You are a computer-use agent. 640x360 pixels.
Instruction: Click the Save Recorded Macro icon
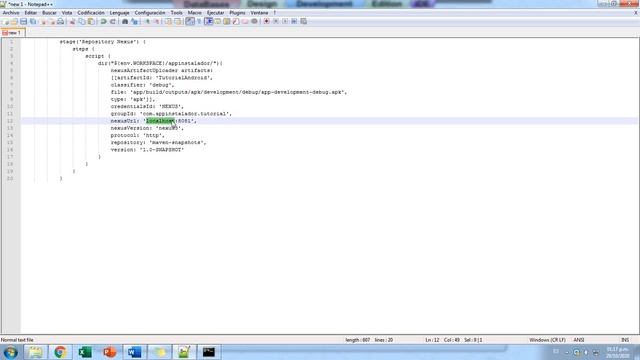tap(303, 21)
